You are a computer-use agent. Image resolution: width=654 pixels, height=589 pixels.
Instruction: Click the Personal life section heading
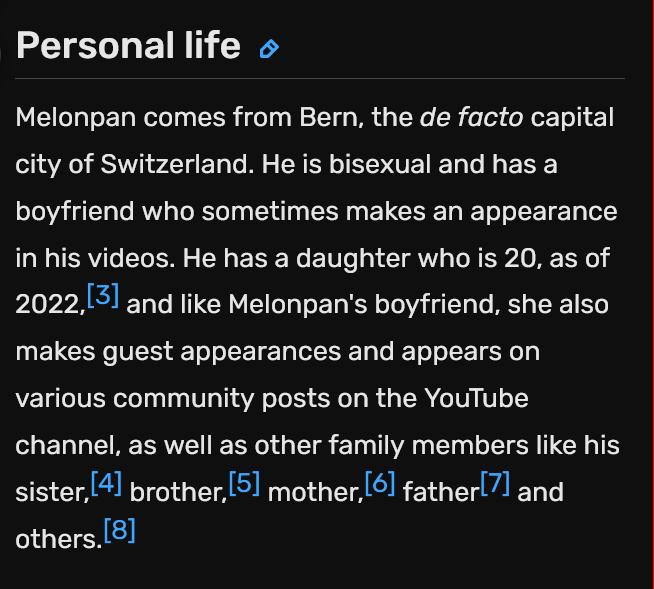(128, 46)
